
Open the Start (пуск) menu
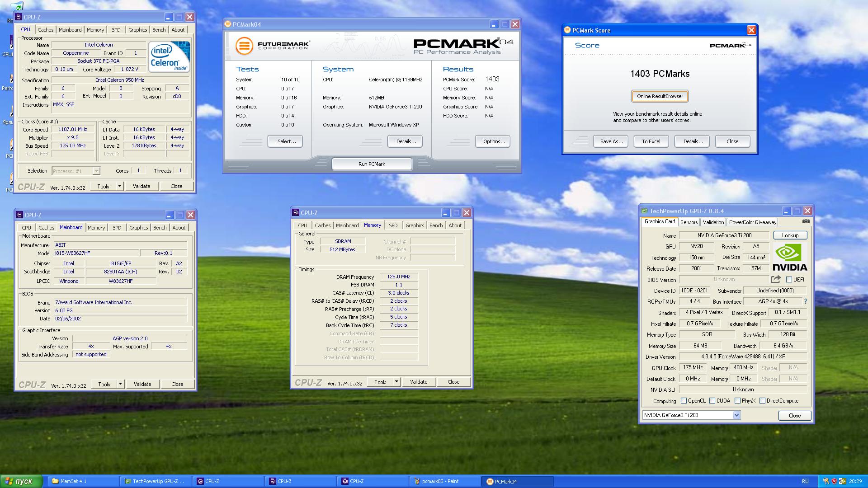[x=22, y=481]
